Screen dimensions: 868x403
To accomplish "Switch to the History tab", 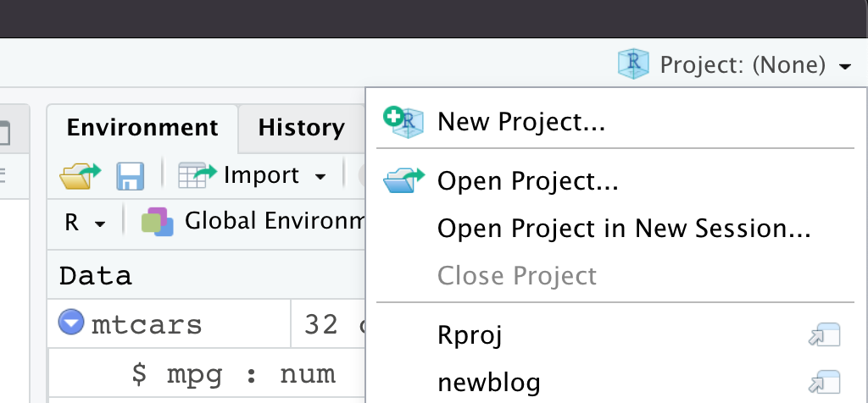I will [301, 128].
